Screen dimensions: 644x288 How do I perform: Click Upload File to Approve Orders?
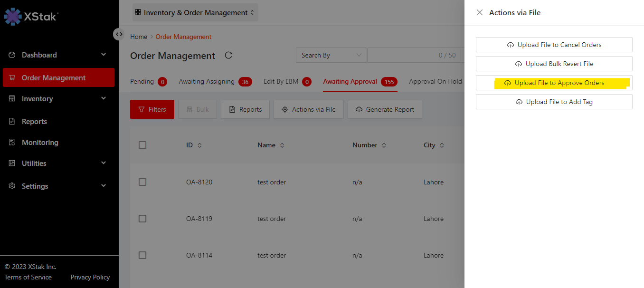[554, 83]
